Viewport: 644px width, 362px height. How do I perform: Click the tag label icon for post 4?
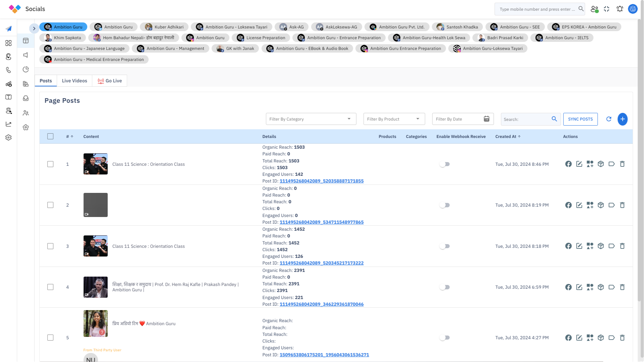[611, 287]
